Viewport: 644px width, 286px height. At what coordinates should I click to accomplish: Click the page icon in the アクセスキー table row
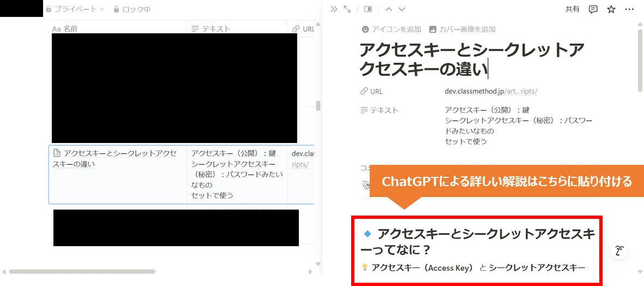click(x=57, y=153)
